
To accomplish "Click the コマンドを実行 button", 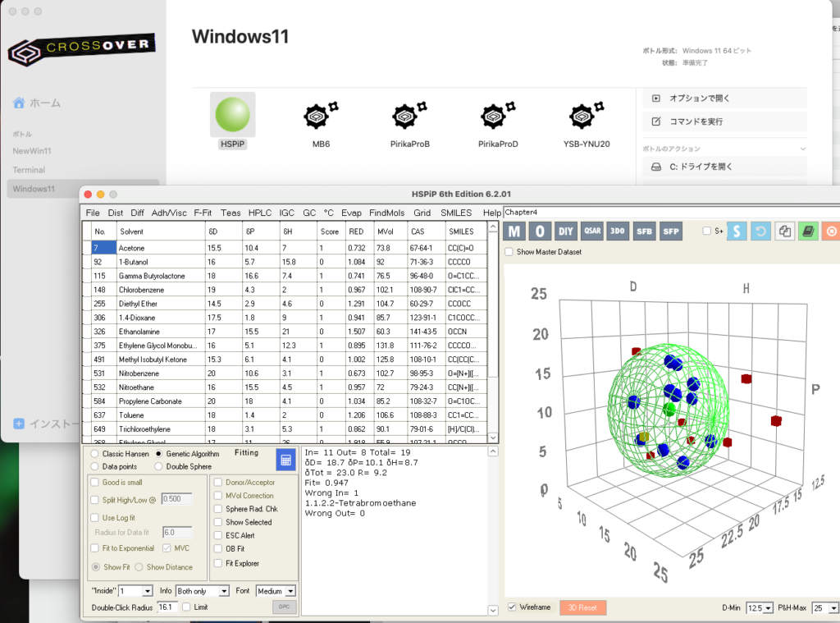I will pos(724,121).
